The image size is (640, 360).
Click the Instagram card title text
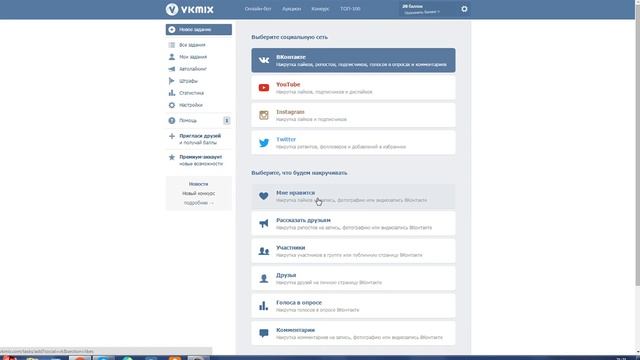coord(290,112)
